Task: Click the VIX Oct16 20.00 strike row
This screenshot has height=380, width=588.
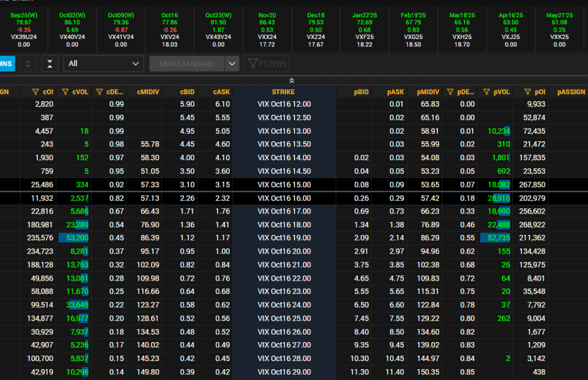Action: pos(284,251)
